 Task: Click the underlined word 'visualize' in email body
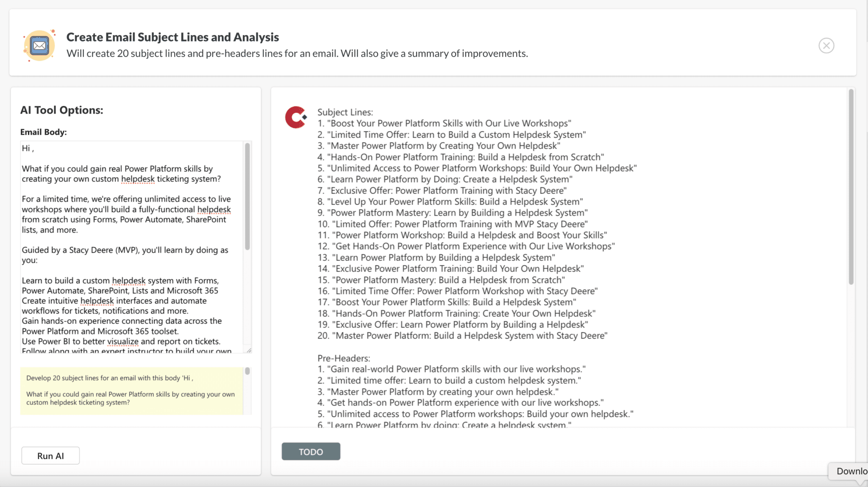click(x=122, y=342)
